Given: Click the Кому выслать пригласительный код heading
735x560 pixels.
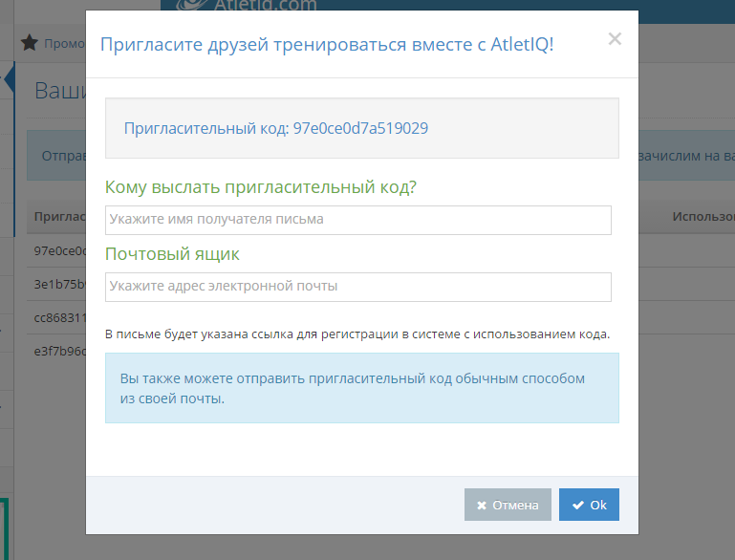Looking at the screenshot, I should click(x=261, y=187).
